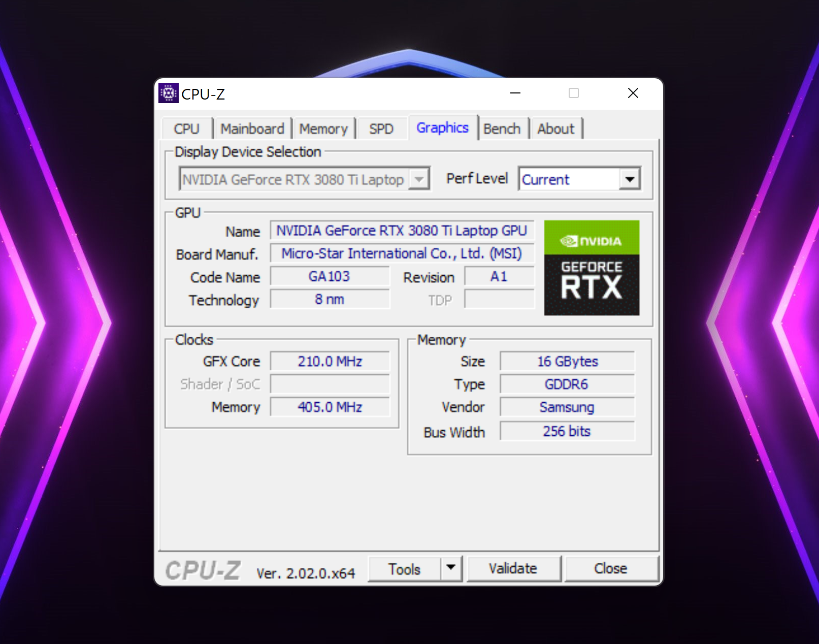Viewport: 819px width, 644px height.
Task: Switch to the CPU tab
Action: tap(186, 129)
